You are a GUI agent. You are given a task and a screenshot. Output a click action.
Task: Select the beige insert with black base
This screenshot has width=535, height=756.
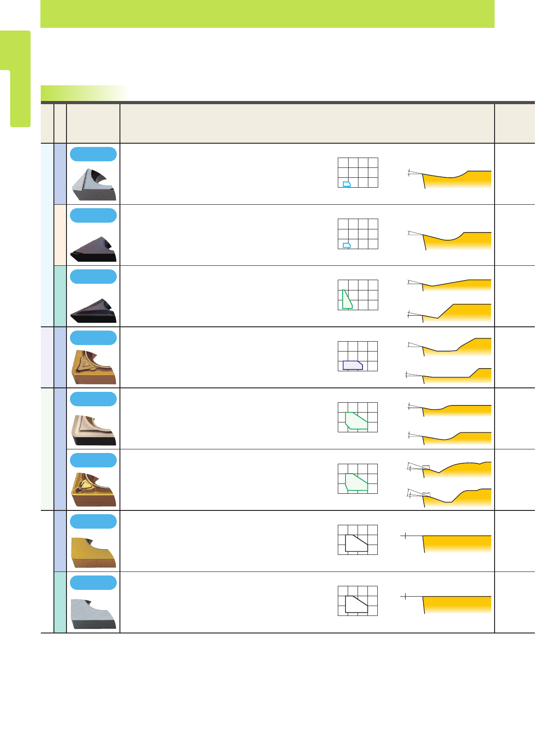[93, 430]
